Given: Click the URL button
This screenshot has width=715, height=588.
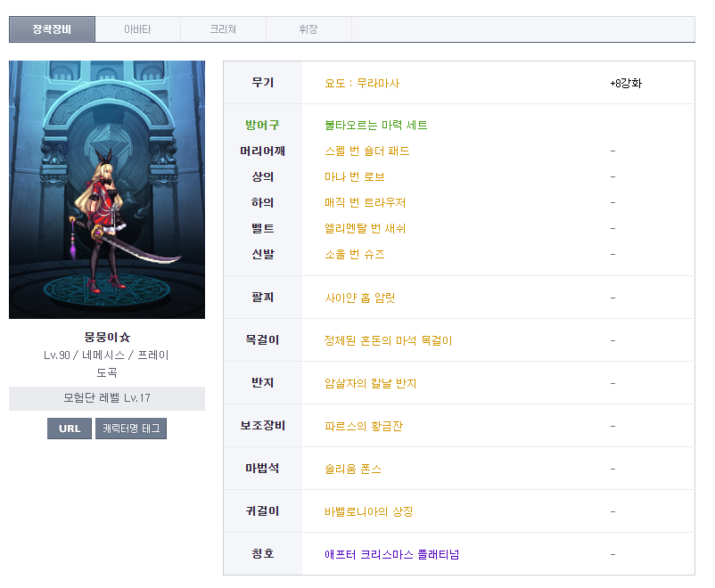Looking at the screenshot, I should tap(70, 429).
